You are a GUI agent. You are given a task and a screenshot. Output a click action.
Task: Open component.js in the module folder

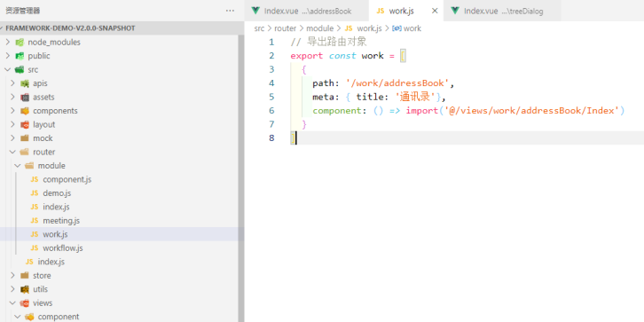pos(67,179)
